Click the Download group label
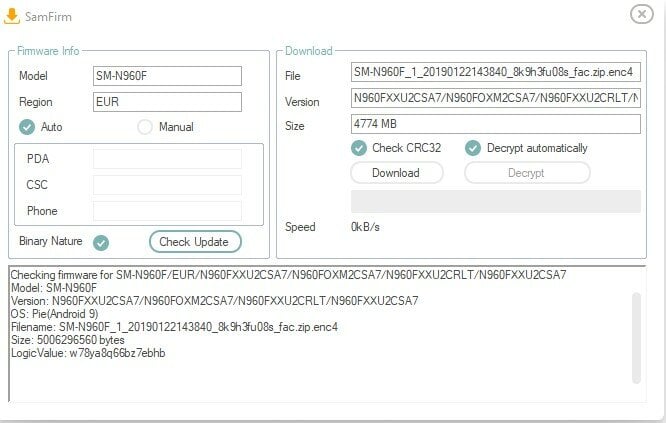Screen dimensions: 666x423 [309, 51]
